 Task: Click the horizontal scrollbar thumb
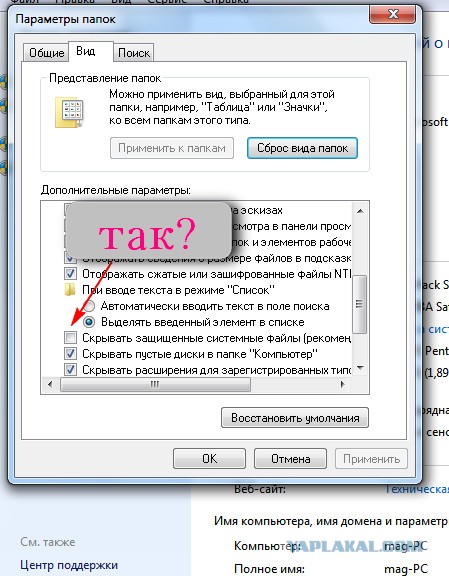click(155, 385)
